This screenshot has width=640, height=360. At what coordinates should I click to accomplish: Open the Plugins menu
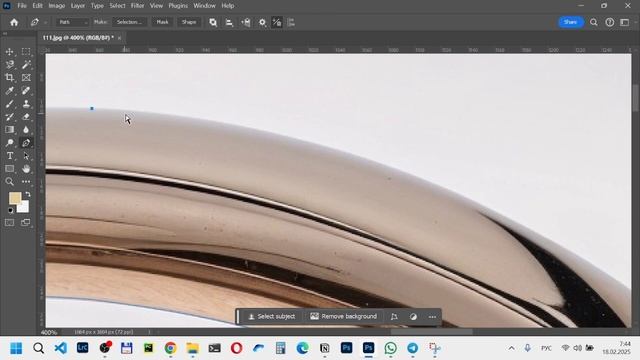(x=178, y=6)
